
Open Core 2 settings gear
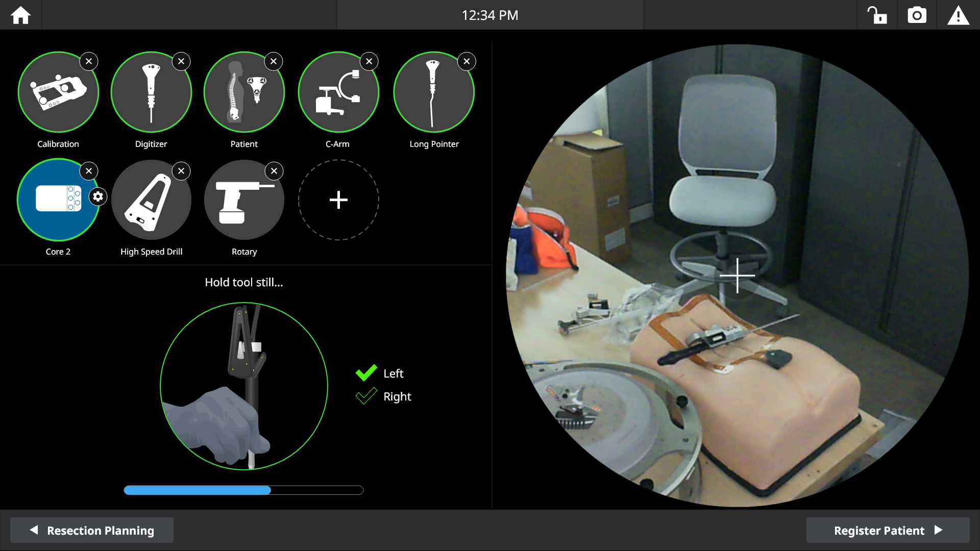(x=98, y=196)
